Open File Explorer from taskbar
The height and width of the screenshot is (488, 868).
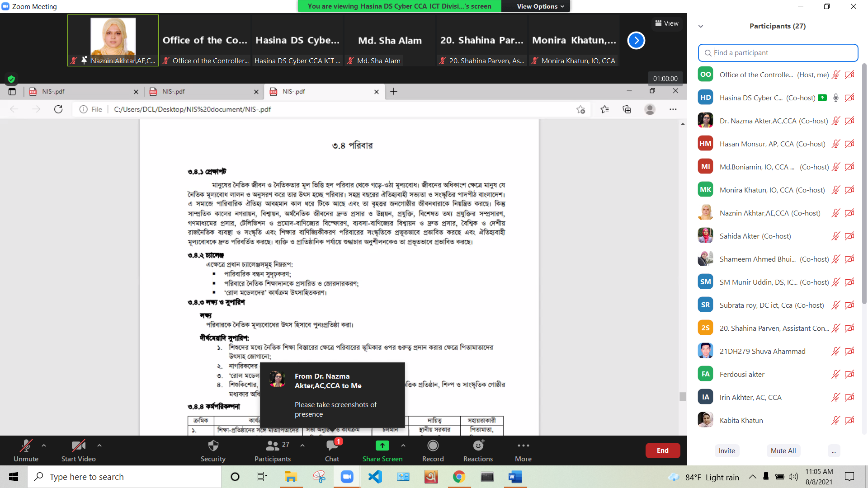[291, 477]
